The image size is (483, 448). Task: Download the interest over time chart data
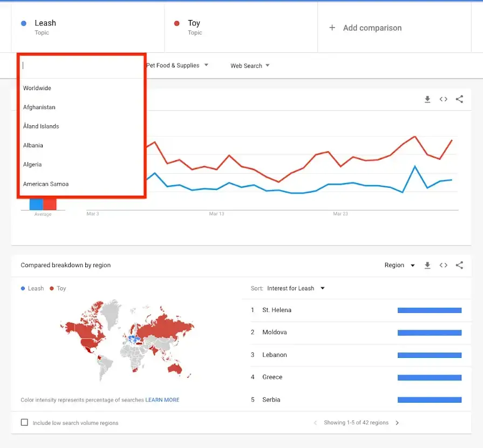(x=427, y=99)
